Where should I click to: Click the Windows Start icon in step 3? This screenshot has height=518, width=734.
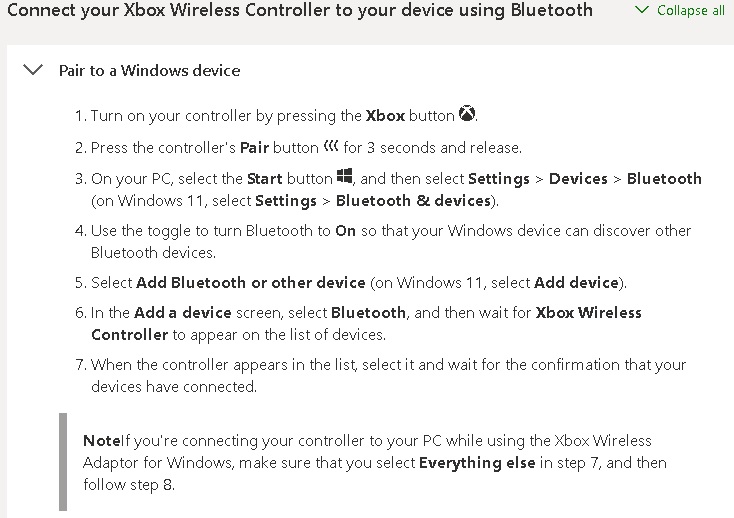345,178
